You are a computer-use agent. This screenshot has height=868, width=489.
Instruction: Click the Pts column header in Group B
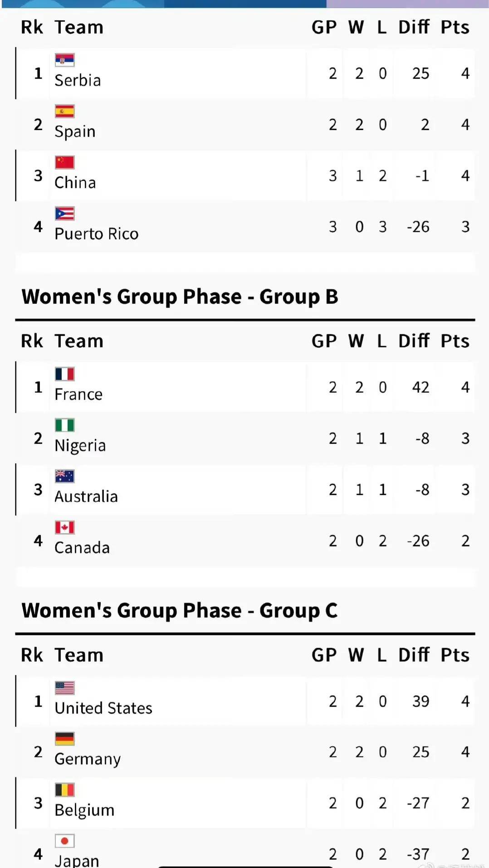pos(455,341)
